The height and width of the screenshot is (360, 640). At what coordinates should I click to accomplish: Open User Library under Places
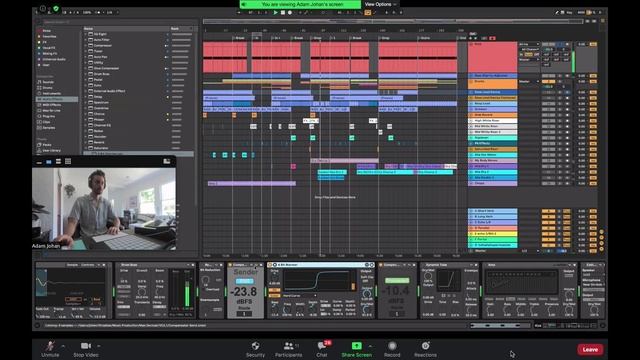pos(51,151)
